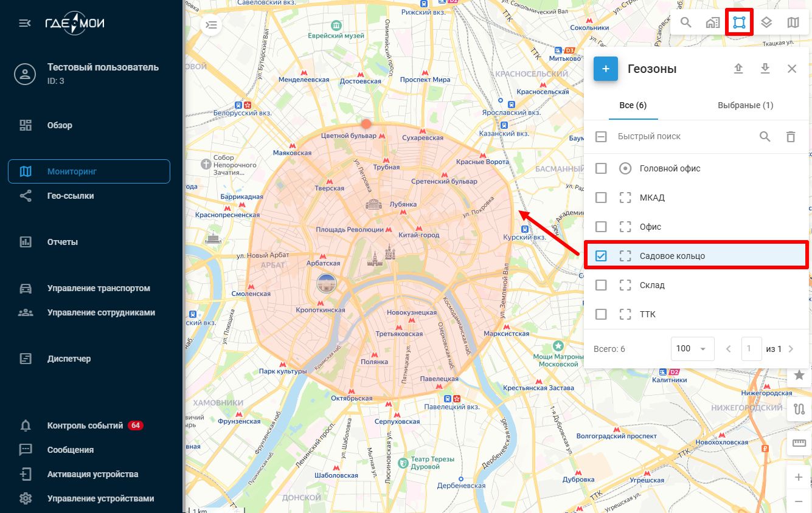The width and height of the screenshot is (812, 513).
Task: Delete selected geozones with trash icon
Action: (791, 137)
